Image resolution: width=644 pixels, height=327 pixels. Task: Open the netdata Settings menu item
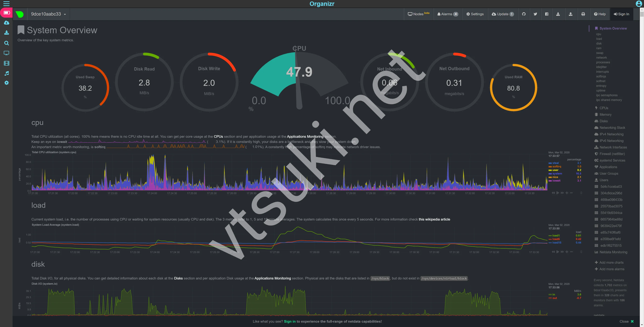coord(475,14)
